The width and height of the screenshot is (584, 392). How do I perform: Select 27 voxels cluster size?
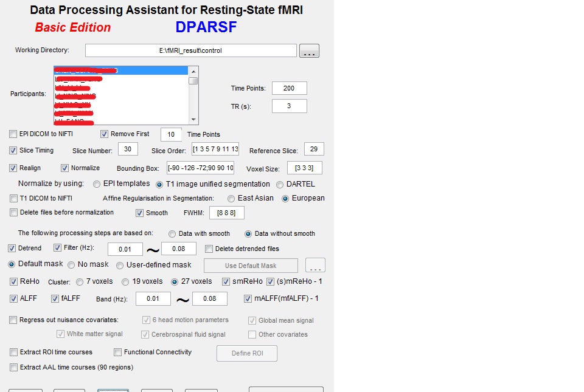[x=175, y=282]
